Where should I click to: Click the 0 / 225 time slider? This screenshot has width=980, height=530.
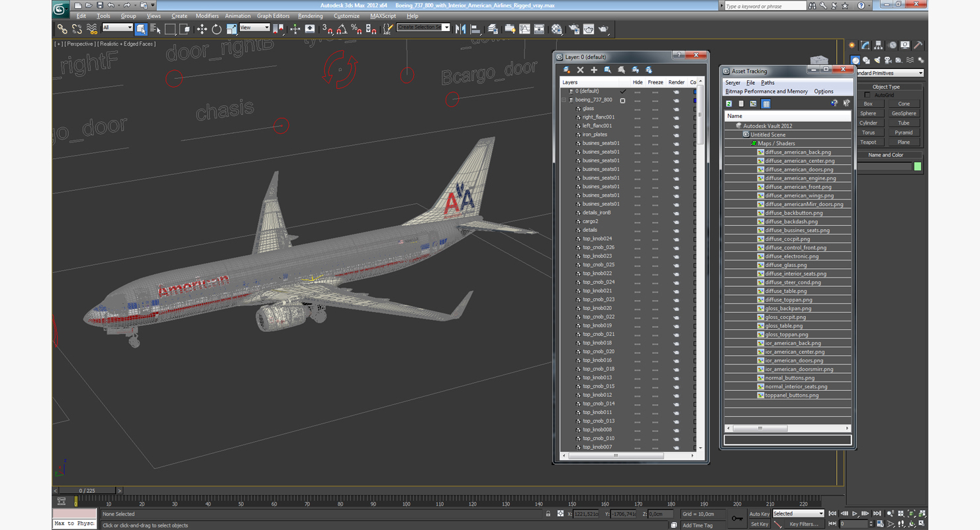coord(87,491)
